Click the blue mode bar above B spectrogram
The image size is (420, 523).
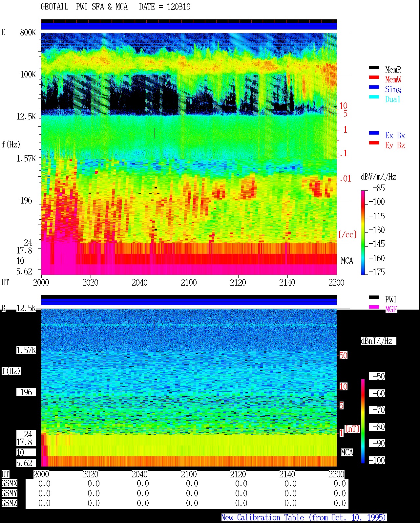(189, 302)
